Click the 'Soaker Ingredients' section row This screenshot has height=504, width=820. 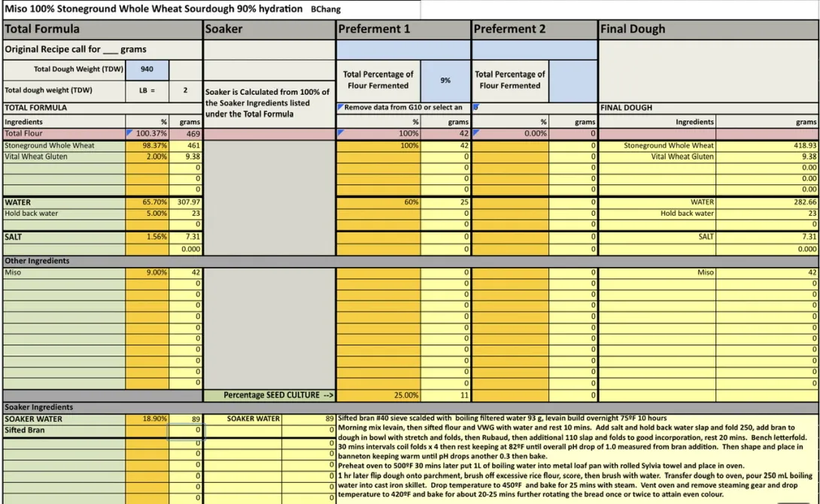[411, 407]
